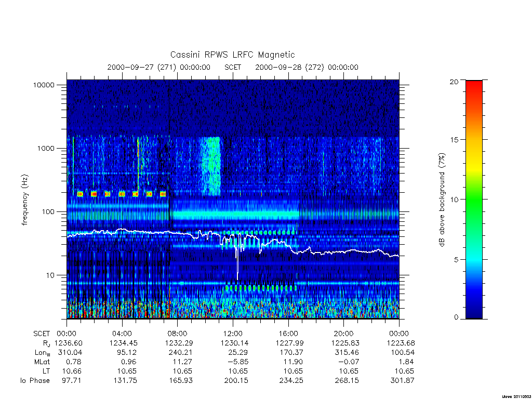Click the Io Phase value 200.15
Viewport: 532px width, 399px height.
[236, 381]
